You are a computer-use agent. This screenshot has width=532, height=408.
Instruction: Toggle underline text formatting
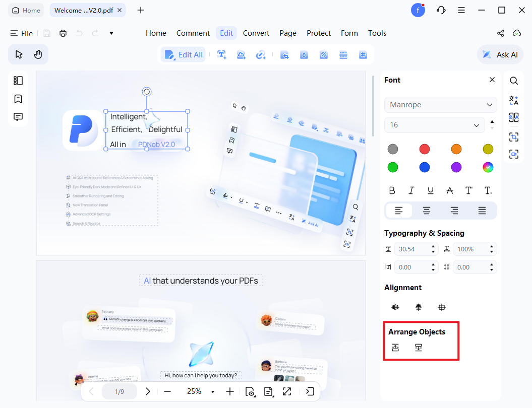point(431,191)
